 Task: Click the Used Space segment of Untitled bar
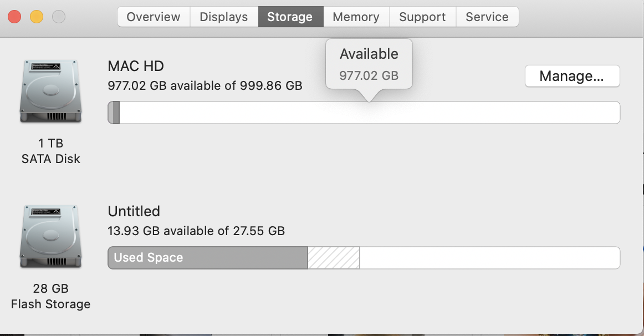[x=208, y=258]
